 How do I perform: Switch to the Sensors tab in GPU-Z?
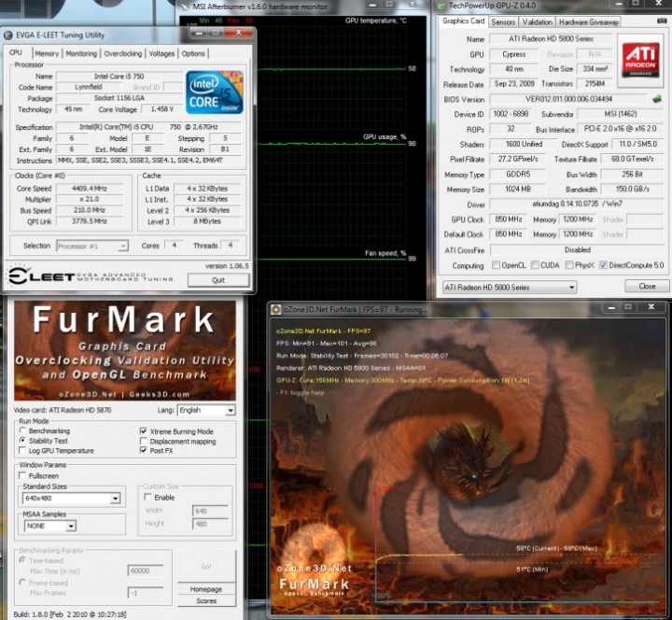pos(503,21)
